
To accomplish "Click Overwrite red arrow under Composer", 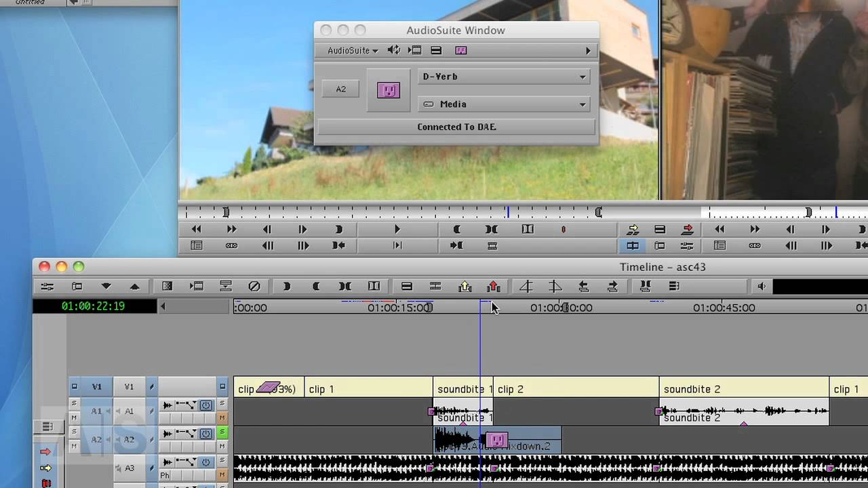I will [x=687, y=230].
